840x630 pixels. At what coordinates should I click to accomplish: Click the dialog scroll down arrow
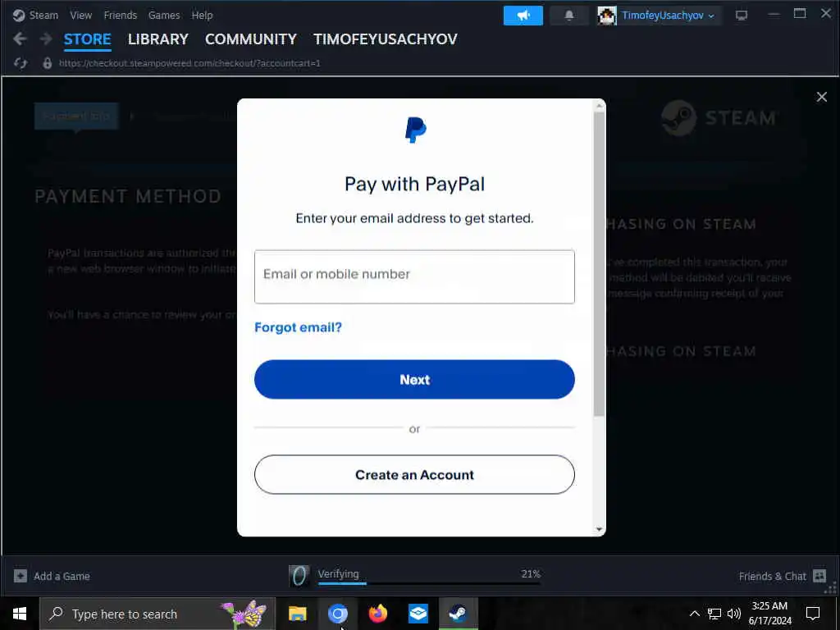pyautogui.click(x=599, y=529)
